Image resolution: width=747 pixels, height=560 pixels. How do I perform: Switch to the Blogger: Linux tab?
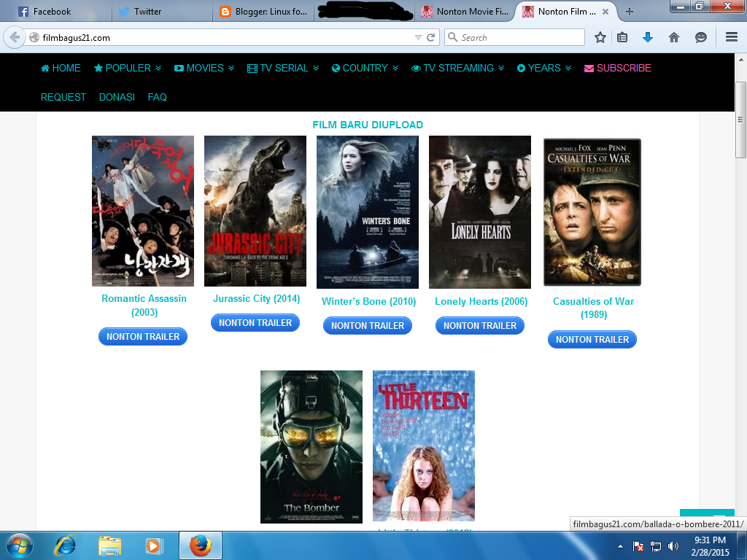click(x=263, y=12)
